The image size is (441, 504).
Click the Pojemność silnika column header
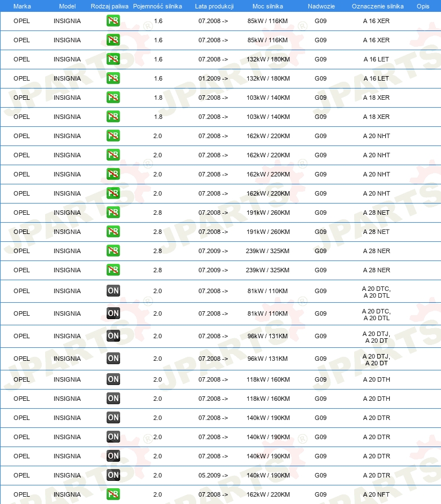[157, 6]
